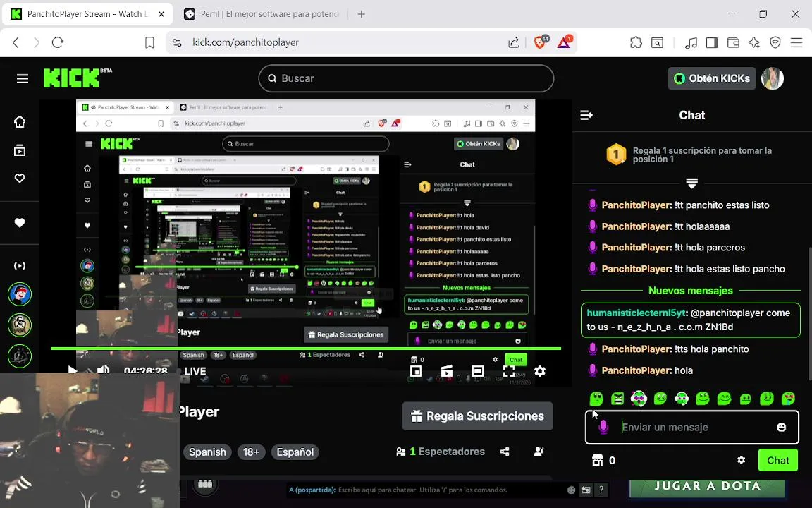The height and width of the screenshot is (508, 812).
Task: Toggle play on the video player
Action: (72, 370)
